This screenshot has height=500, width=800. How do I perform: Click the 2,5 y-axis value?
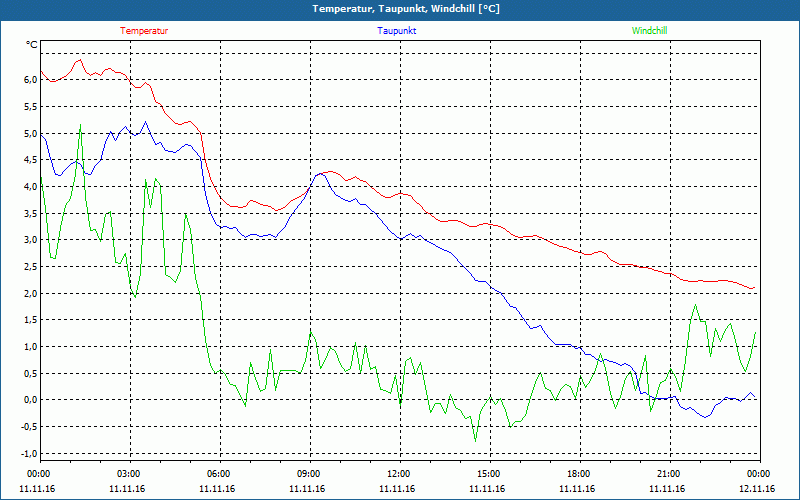[x=31, y=267]
